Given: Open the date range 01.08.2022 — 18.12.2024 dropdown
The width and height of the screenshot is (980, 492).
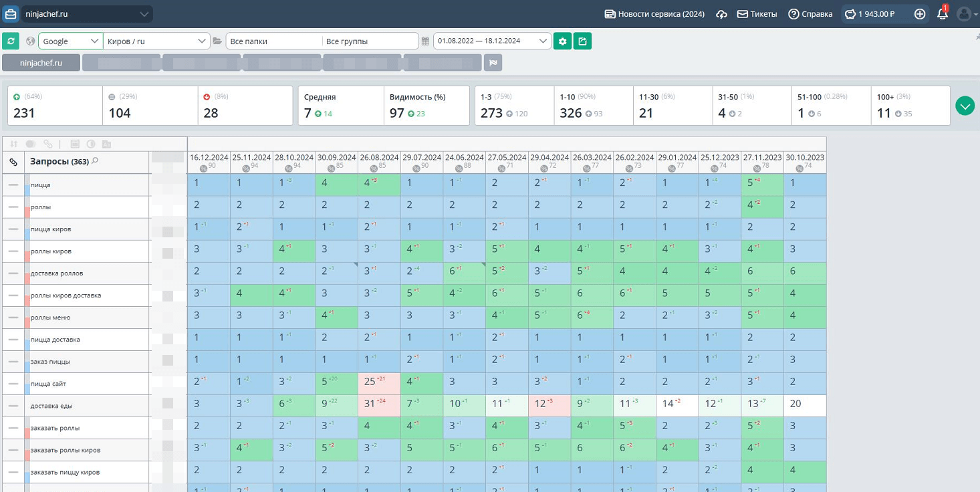Looking at the screenshot, I should pos(492,41).
